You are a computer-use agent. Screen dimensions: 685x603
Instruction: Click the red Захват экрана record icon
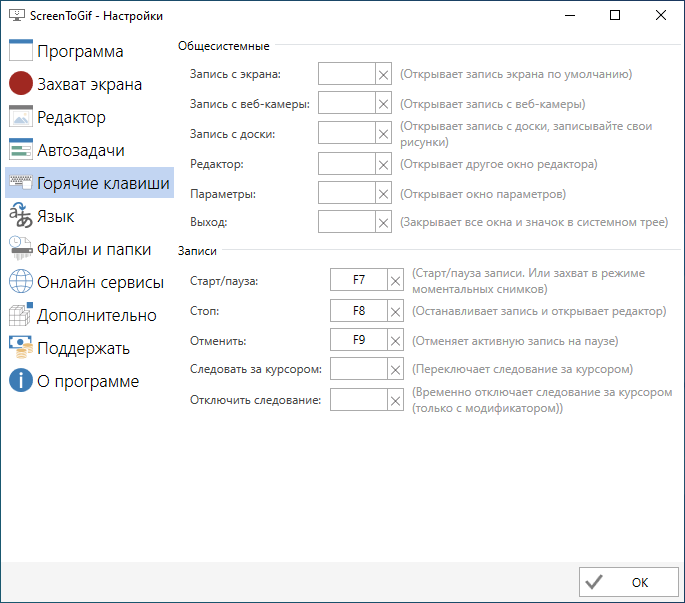point(21,83)
